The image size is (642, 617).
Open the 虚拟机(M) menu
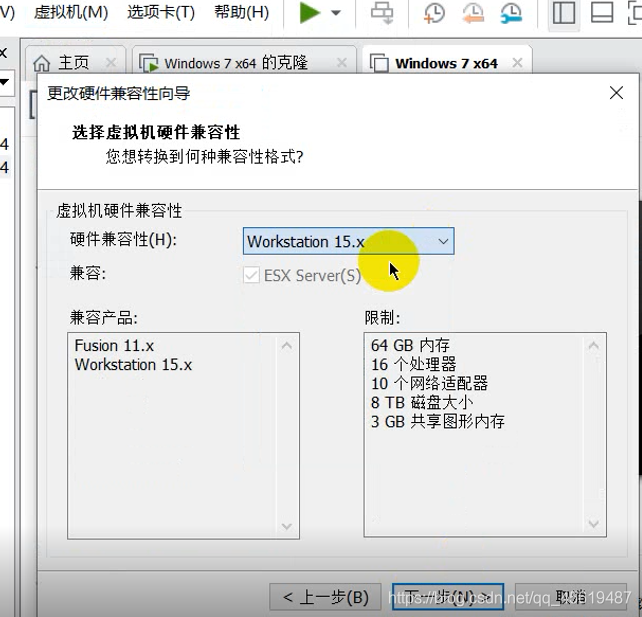pos(71,12)
